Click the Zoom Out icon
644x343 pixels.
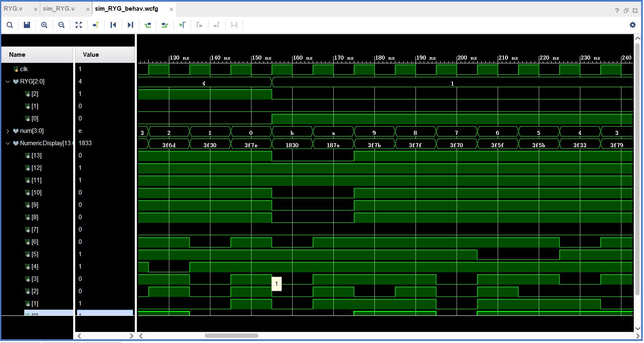point(61,25)
